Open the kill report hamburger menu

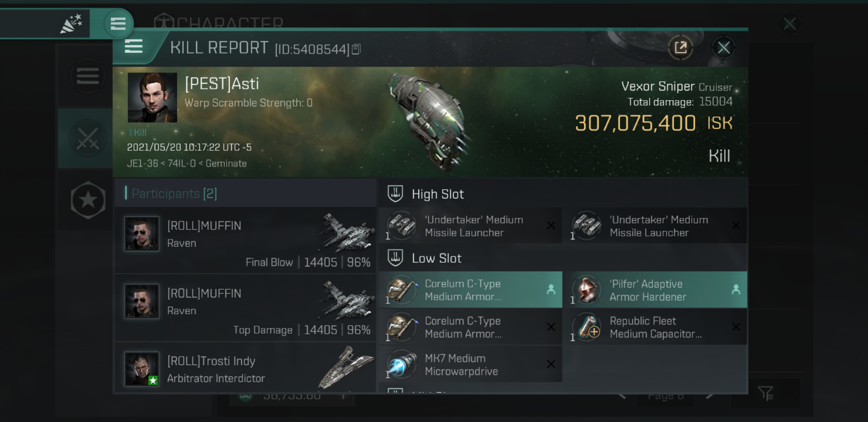coord(133,46)
